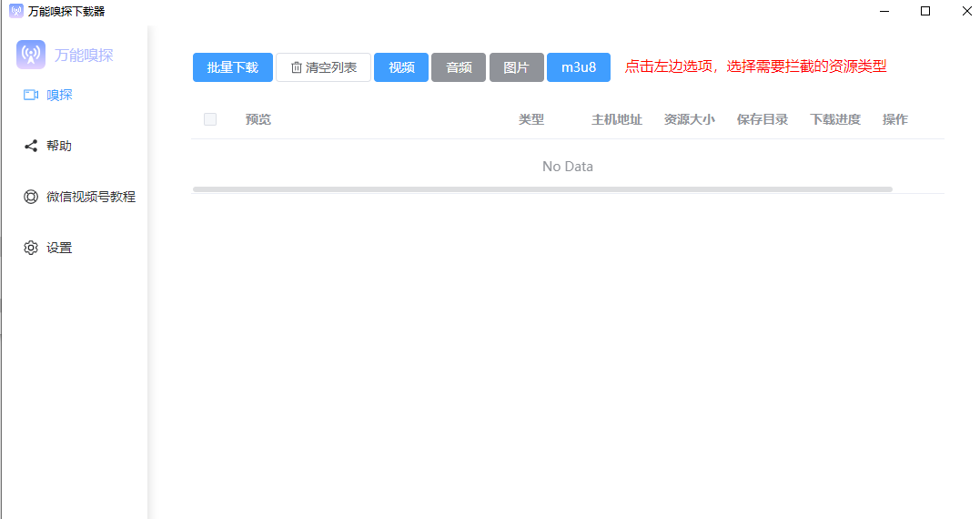Toggle the select-all checkbox in table header
This screenshot has width=980, height=519.
click(x=210, y=119)
